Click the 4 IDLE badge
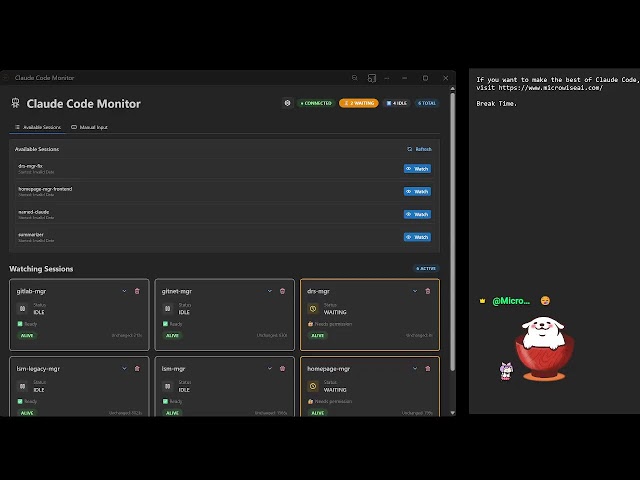This screenshot has height=480, width=640. (x=397, y=103)
